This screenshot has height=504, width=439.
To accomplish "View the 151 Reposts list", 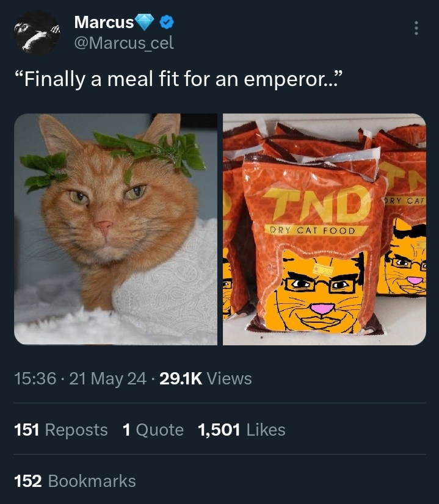I will point(61,430).
